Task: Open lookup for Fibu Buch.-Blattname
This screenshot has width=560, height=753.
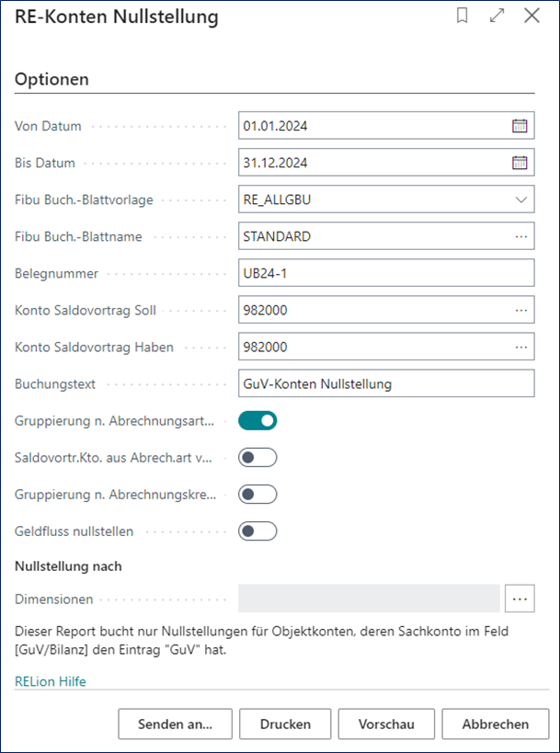Action: (x=521, y=236)
